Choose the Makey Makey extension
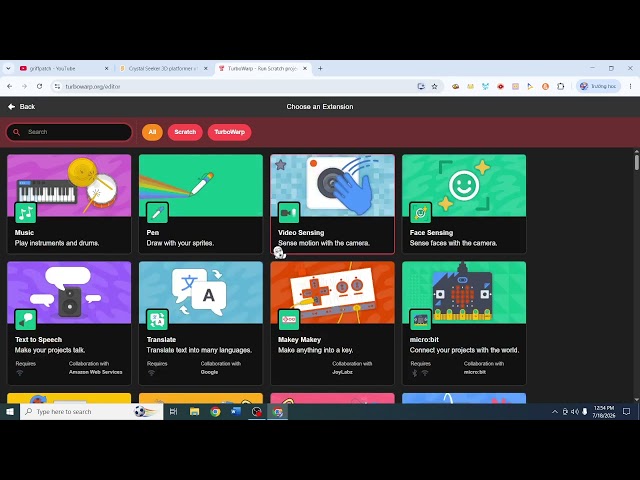The height and width of the screenshot is (480, 640). tap(333, 323)
